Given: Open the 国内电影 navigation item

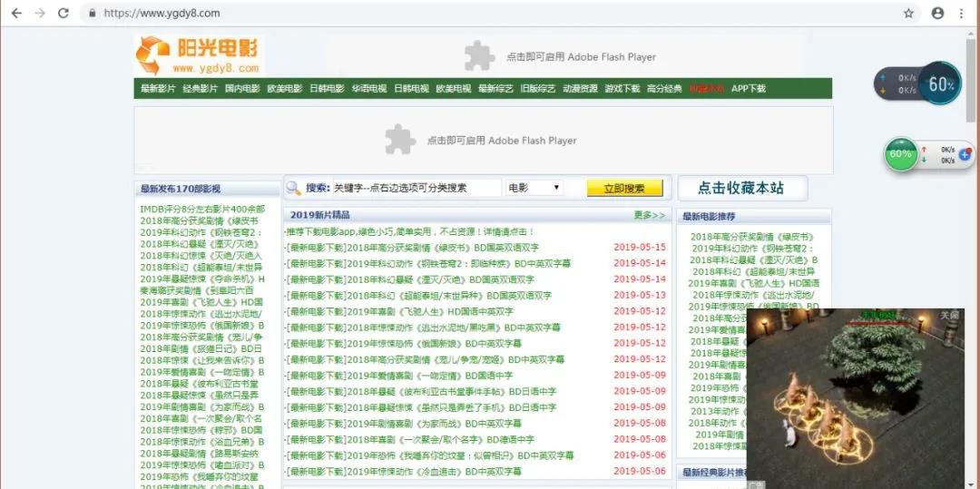Looking at the screenshot, I should tap(242, 89).
